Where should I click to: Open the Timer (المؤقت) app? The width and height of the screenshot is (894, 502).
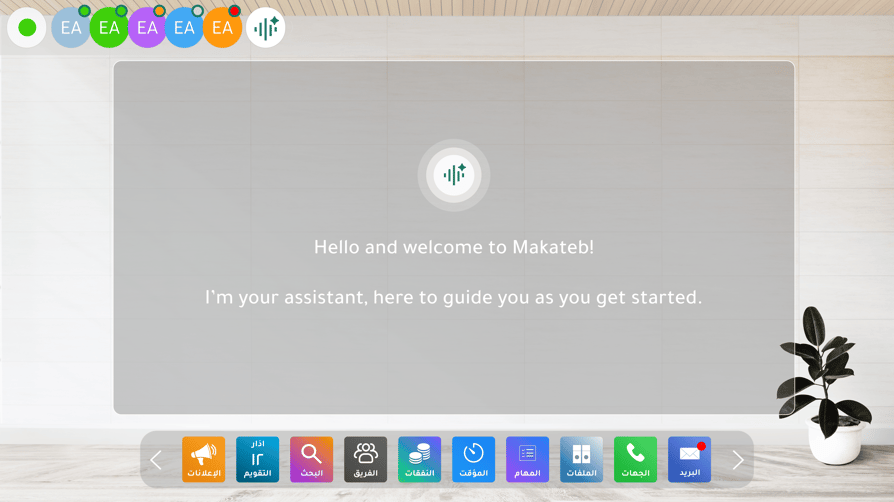point(473,459)
